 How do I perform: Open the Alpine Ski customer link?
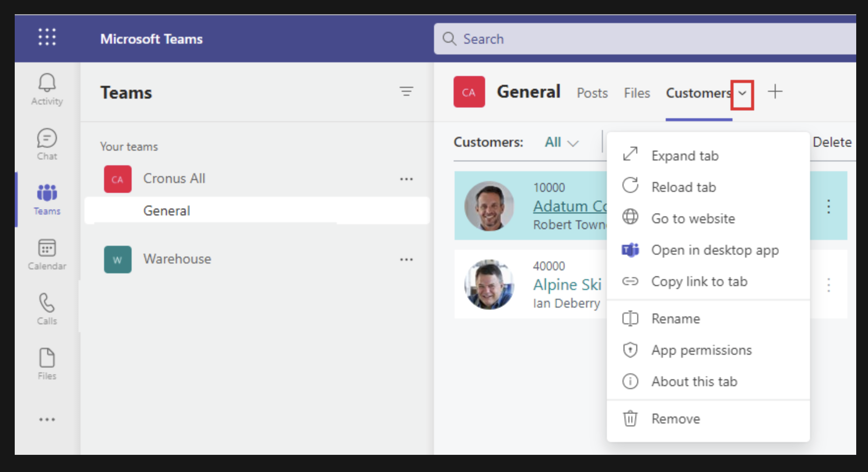click(x=568, y=285)
